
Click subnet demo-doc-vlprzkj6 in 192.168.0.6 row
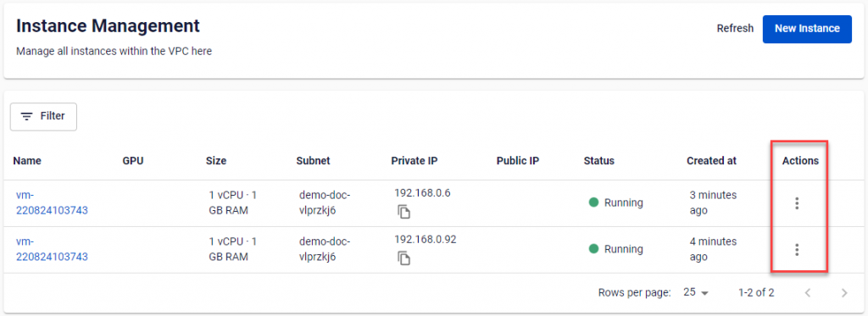point(325,202)
